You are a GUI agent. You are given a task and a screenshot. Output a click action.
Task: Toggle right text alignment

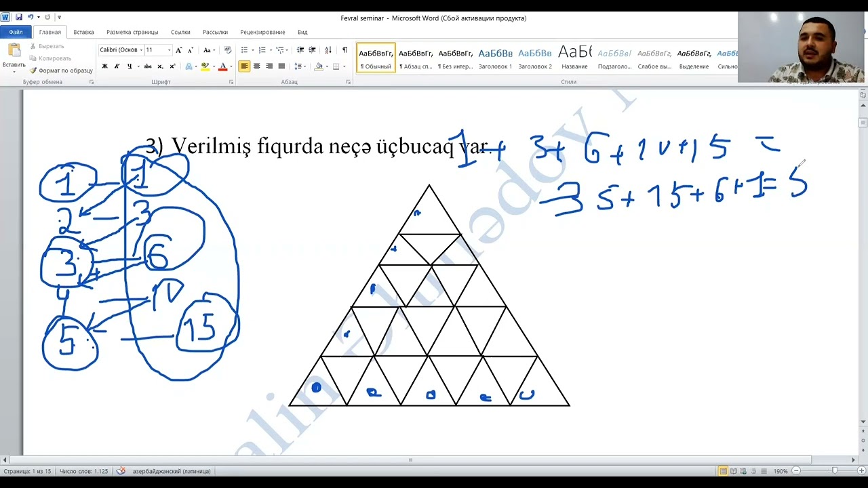pos(269,66)
